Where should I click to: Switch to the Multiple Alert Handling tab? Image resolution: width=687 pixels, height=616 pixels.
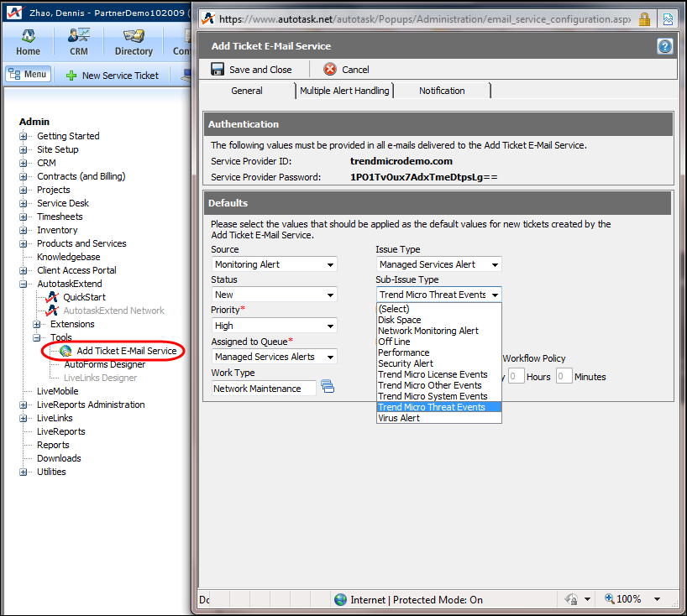click(344, 91)
